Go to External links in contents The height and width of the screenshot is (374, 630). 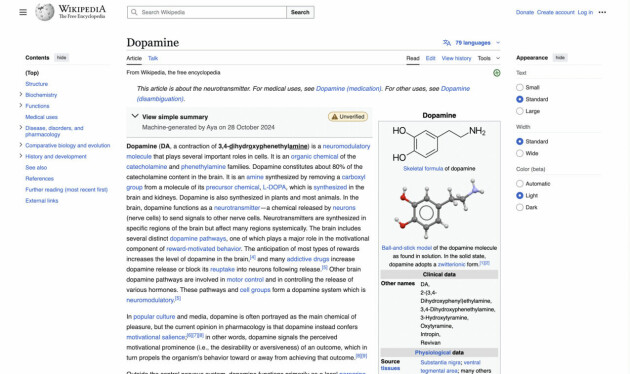42,200
